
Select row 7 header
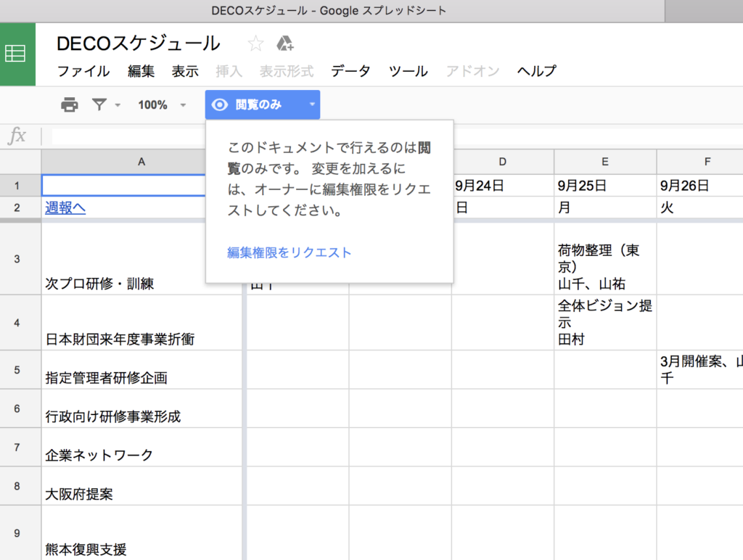pyautogui.click(x=20, y=448)
